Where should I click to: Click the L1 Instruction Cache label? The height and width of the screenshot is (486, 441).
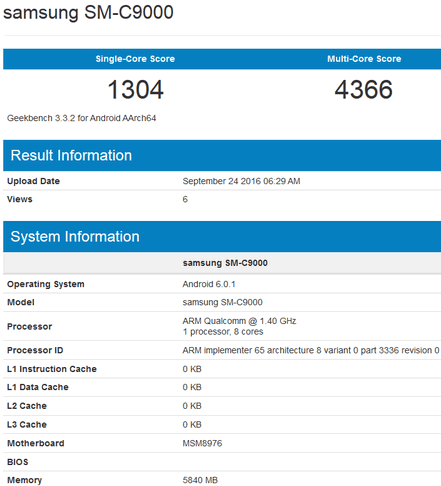[52, 369]
